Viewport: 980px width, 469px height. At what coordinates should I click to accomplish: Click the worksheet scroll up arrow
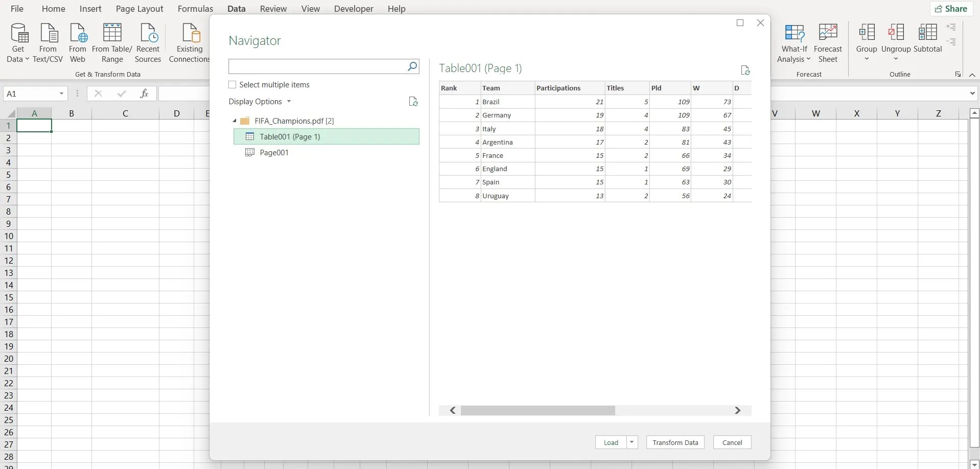pos(974,113)
